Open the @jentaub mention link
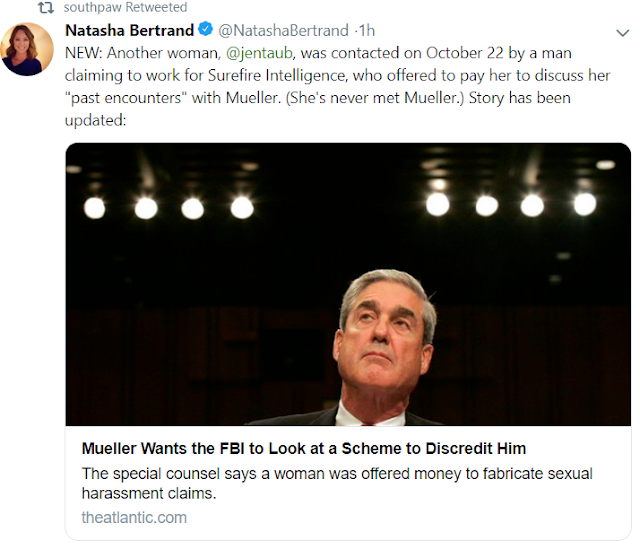 coord(259,51)
